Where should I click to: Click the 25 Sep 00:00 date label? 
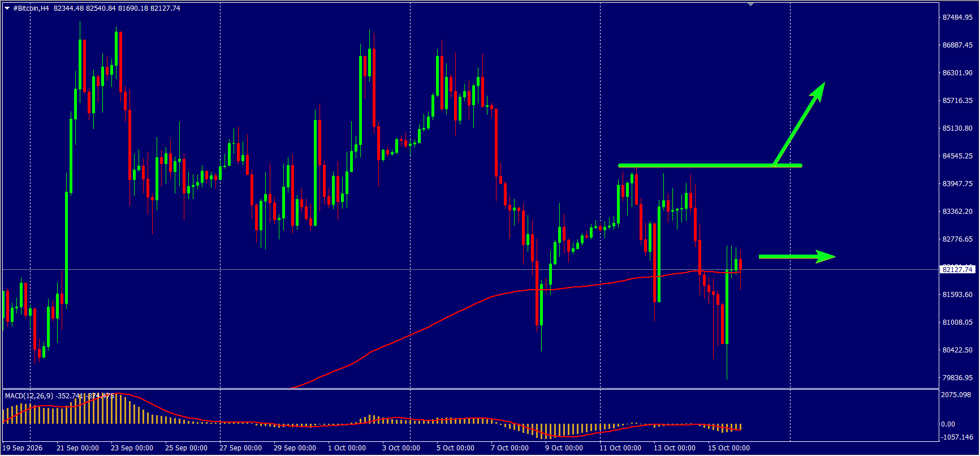[x=186, y=448]
